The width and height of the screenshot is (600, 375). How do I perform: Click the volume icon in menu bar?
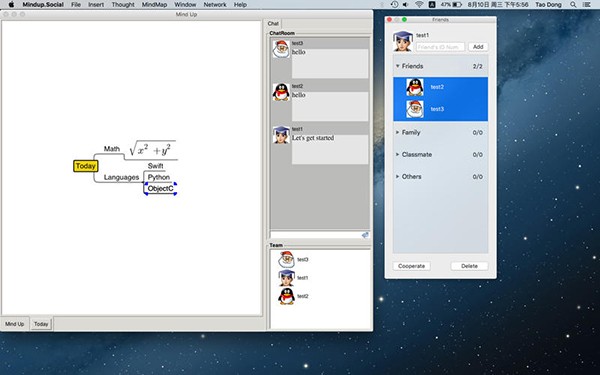(406, 5)
